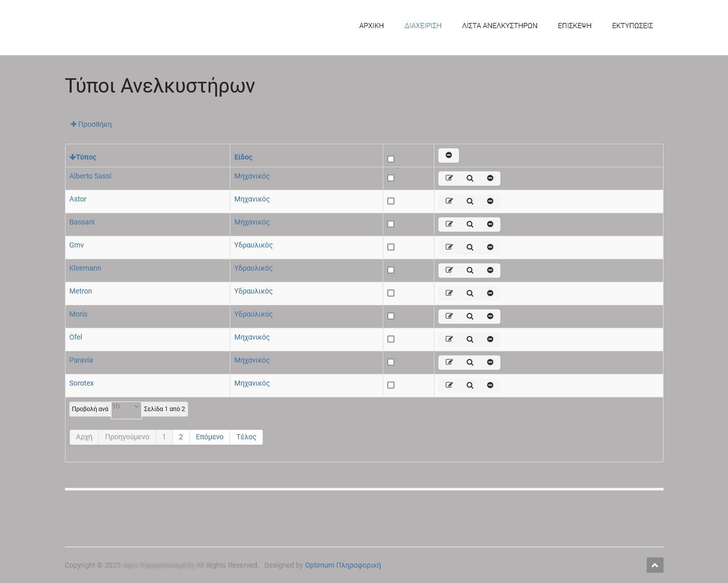Go to the ΕΚΤΥΠΩΣΕΙΣ menu
The image size is (728, 583).
click(632, 26)
